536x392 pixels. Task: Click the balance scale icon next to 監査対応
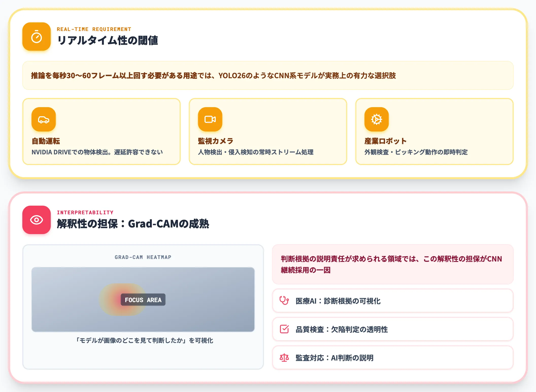click(284, 357)
